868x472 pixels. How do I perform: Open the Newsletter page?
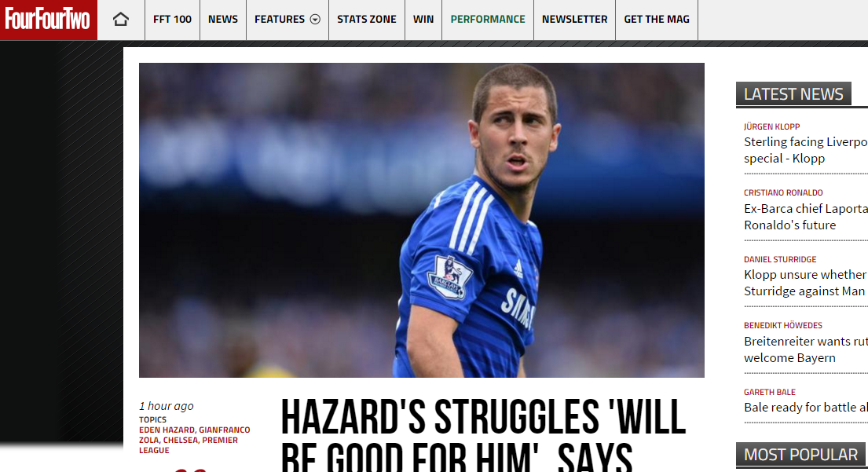[x=574, y=20]
